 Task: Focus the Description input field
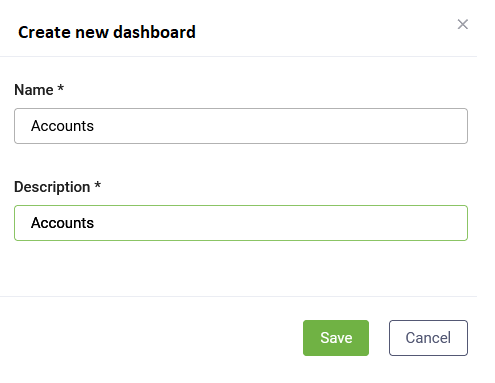tap(241, 223)
